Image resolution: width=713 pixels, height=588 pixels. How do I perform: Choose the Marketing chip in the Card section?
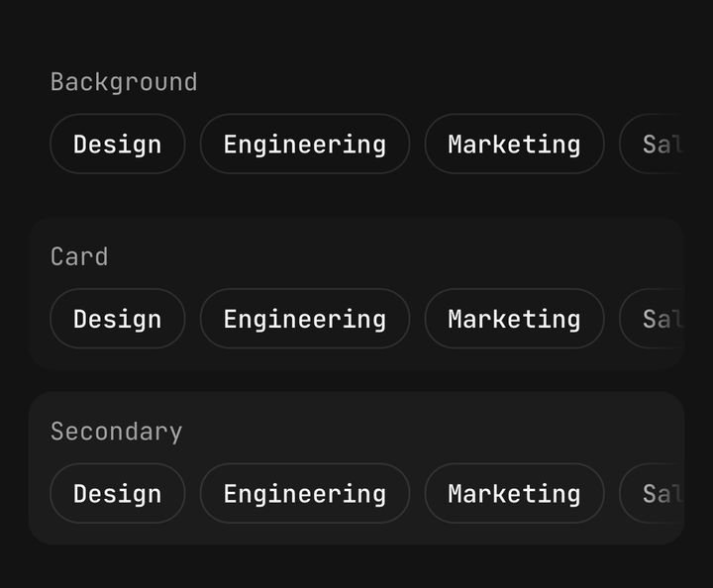pos(514,319)
